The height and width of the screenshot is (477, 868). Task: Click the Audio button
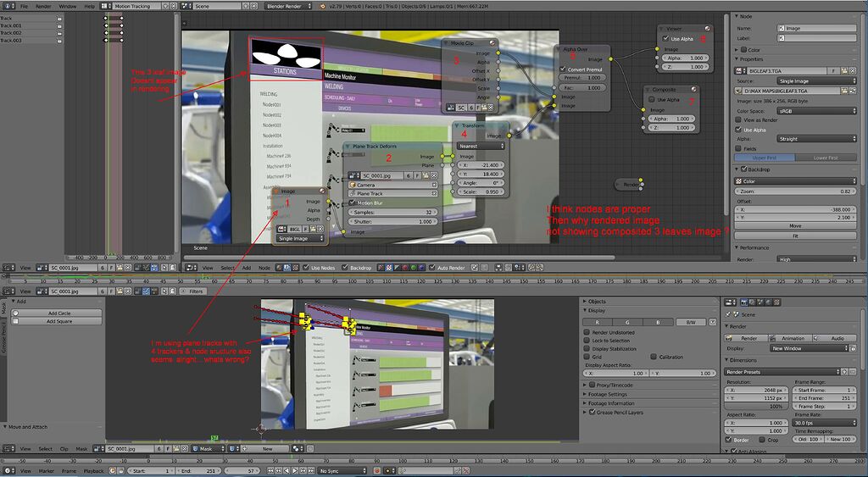[834, 338]
